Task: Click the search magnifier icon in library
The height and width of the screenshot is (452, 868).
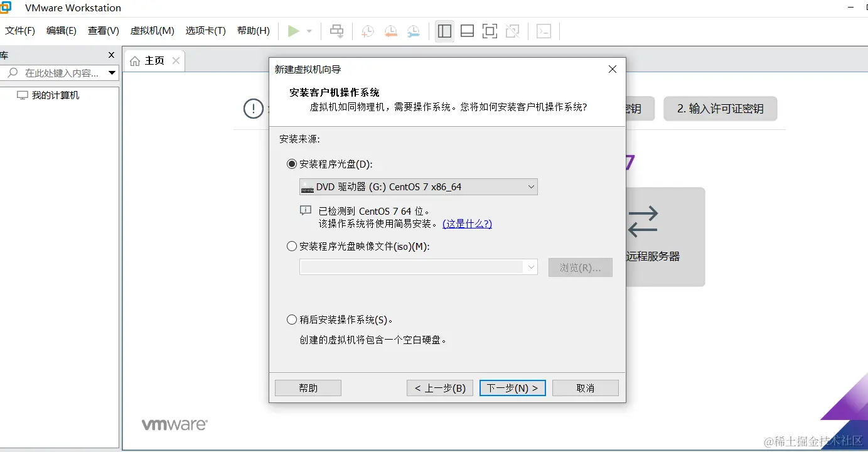Action: (11, 73)
